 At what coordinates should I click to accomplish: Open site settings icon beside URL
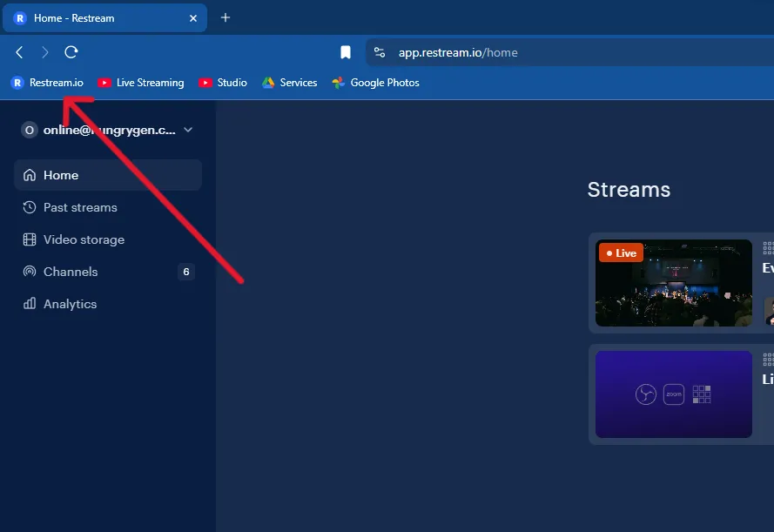[x=380, y=52]
